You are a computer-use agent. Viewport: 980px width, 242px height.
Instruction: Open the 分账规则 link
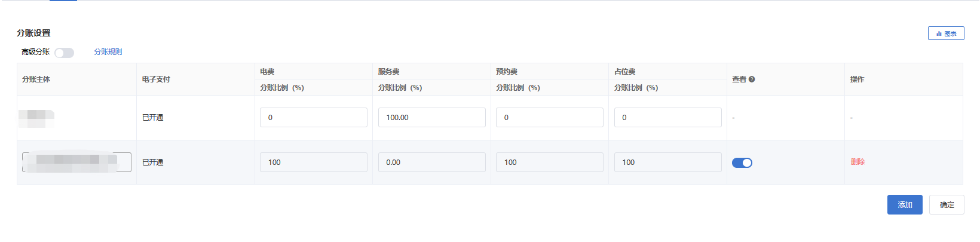[108, 52]
